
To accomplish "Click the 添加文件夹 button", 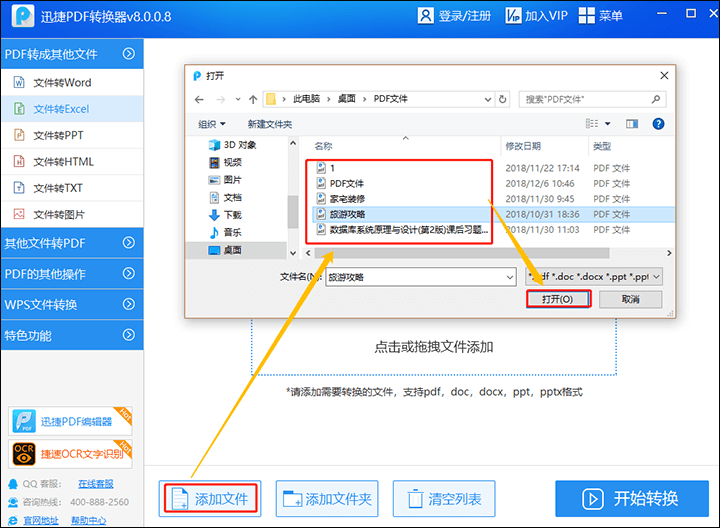I will point(327,499).
